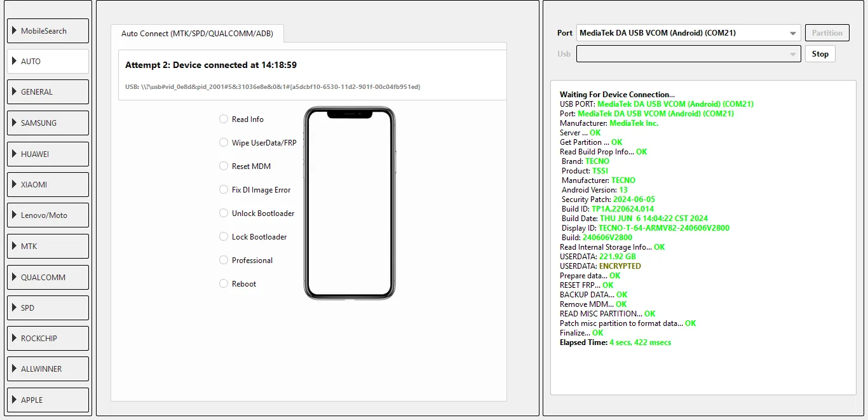Image resolution: width=868 pixels, height=420 pixels.
Task: Click the Elapsed Time log line
Action: coord(615,342)
